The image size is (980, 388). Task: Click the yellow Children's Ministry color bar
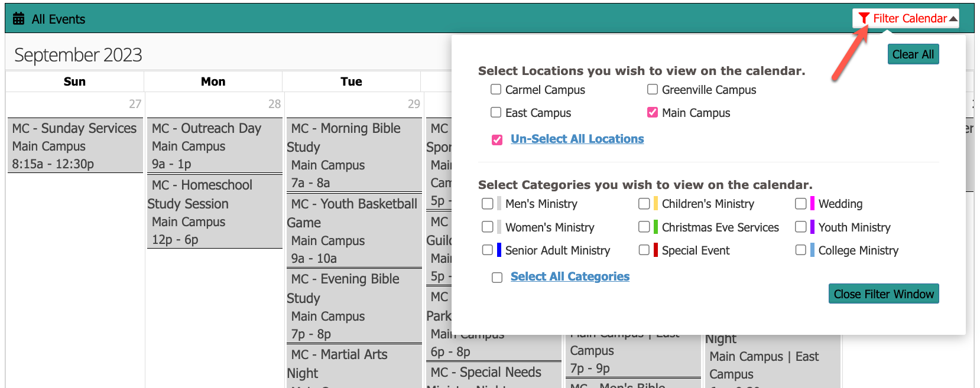[x=656, y=204]
